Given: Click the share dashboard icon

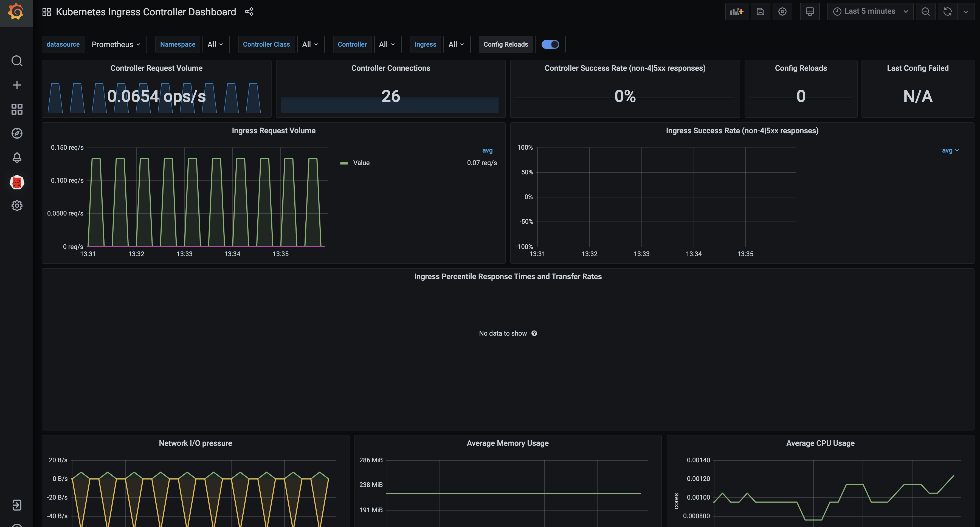Looking at the screenshot, I should (x=249, y=12).
